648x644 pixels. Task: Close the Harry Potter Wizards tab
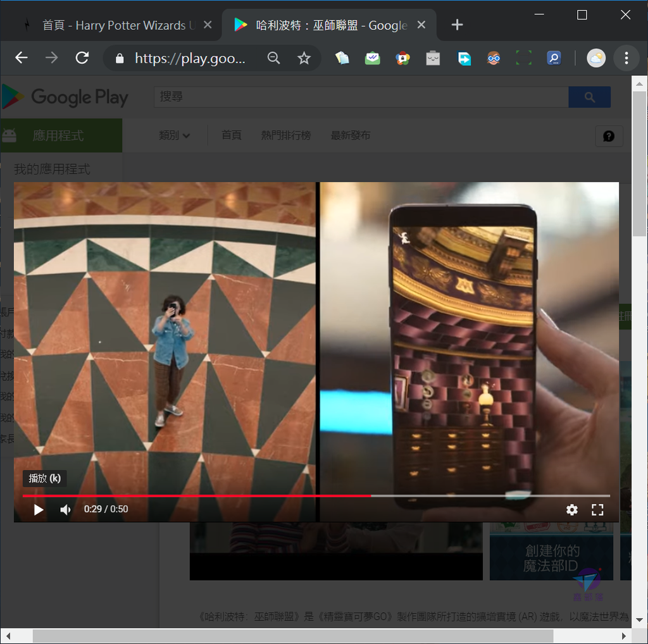coord(208,25)
